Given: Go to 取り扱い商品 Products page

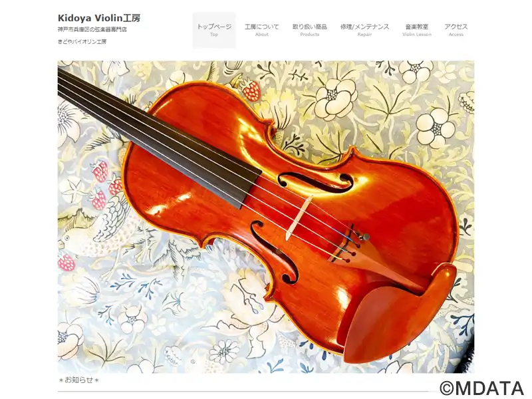Looking at the screenshot, I should [310, 30].
